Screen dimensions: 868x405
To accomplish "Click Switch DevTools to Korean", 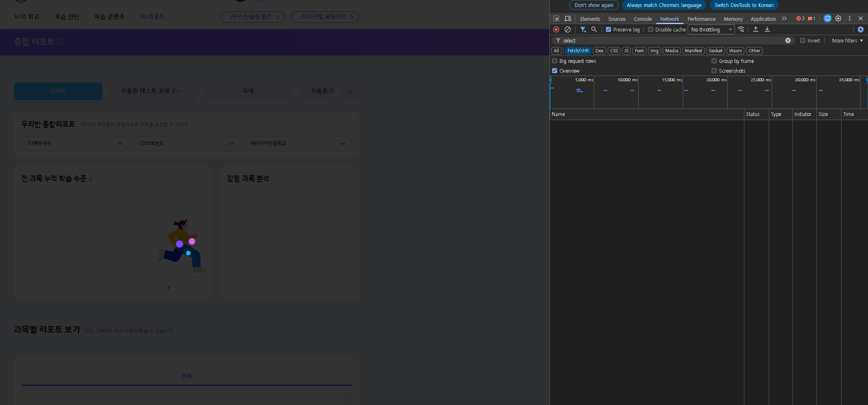I will (744, 5).
